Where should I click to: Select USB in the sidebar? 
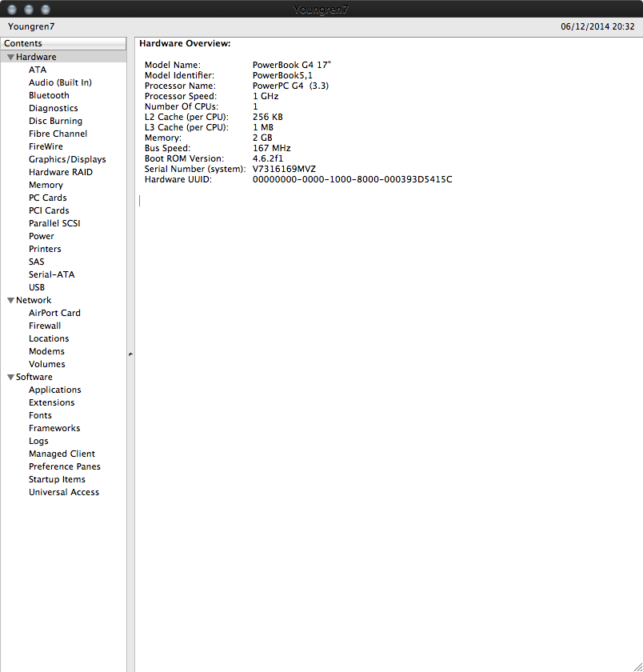click(x=37, y=287)
